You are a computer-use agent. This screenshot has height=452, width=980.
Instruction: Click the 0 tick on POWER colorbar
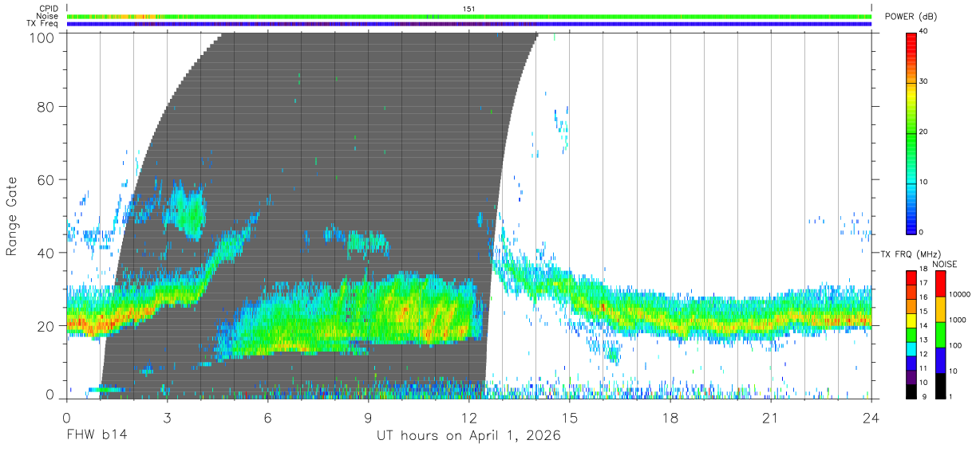click(923, 232)
